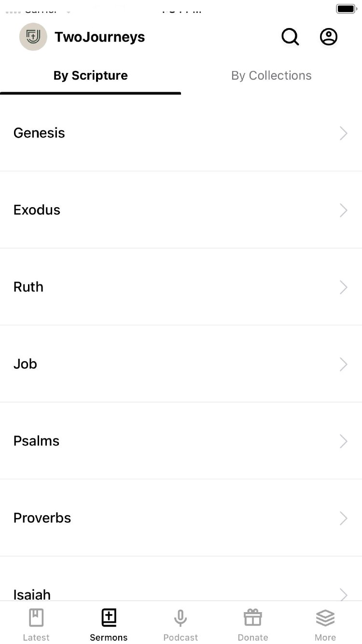Expand the Job chevron arrow
The width and height of the screenshot is (362, 644).
pos(343,364)
